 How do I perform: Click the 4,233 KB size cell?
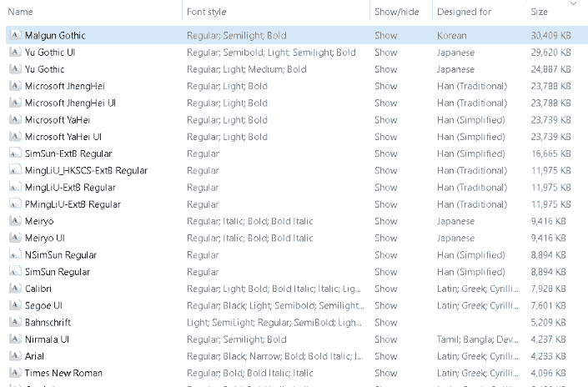pyautogui.click(x=548, y=356)
